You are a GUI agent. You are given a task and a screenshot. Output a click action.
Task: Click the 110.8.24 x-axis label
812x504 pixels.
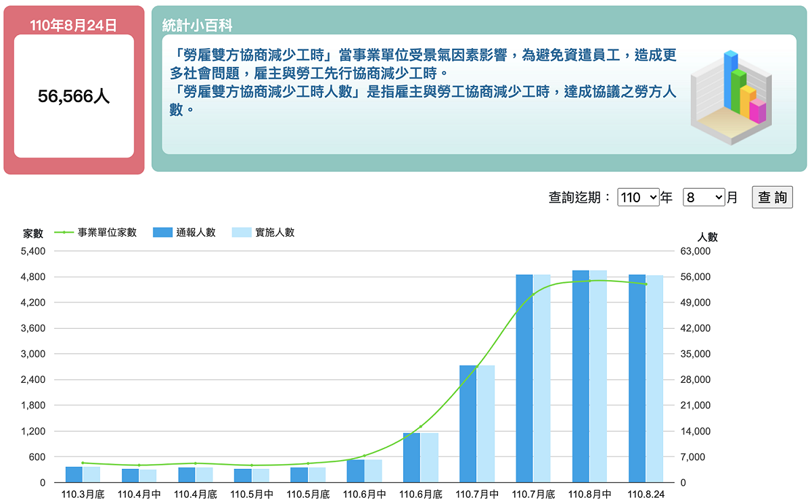(x=646, y=495)
